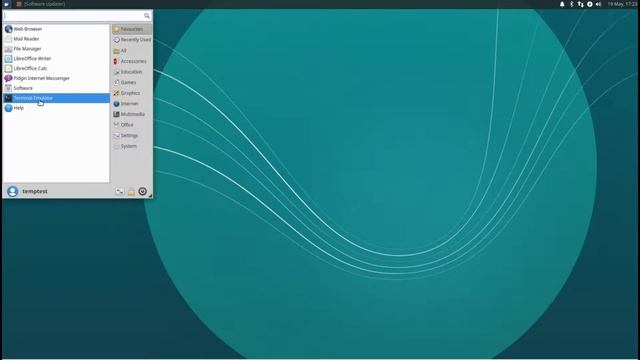
Task: Open the Help entry
Action: click(x=56, y=108)
